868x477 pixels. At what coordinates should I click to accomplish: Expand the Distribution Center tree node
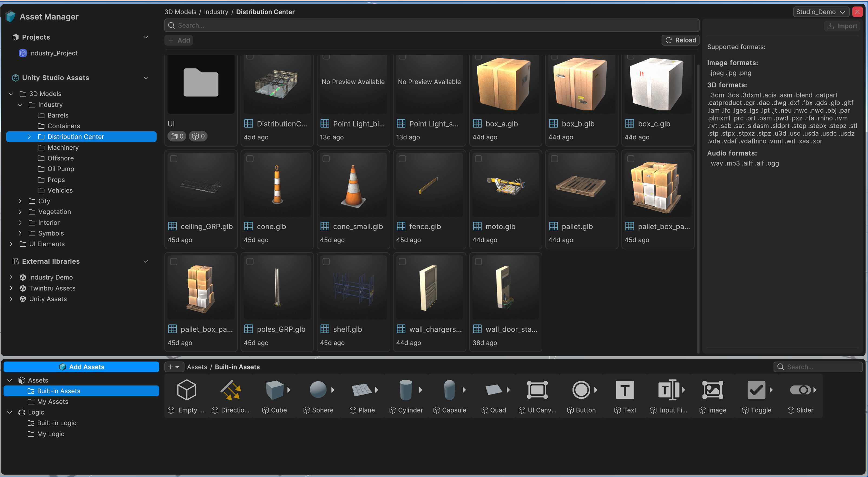pyautogui.click(x=29, y=136)
